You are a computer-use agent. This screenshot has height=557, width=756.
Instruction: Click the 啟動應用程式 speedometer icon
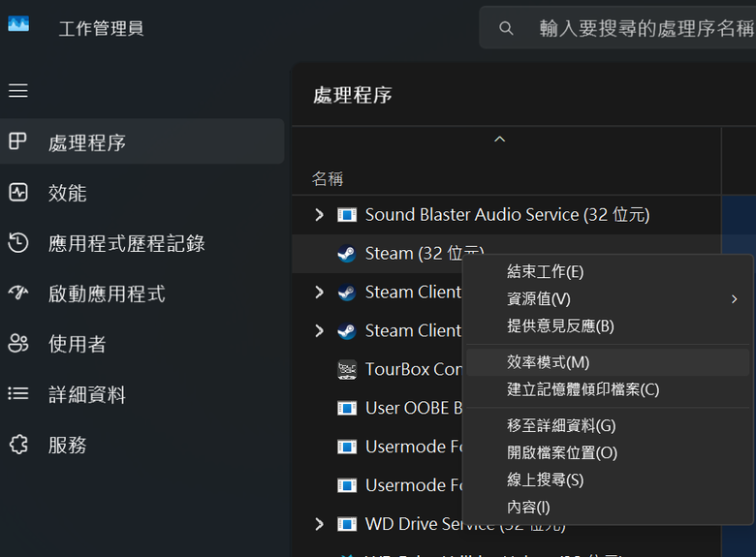pos(18,293)
